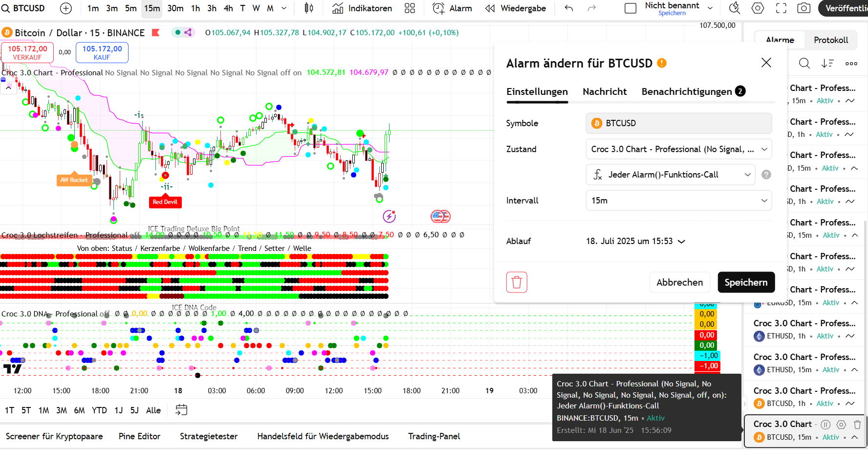Image resolution: width=868 pixels, height=450 pixels.
Task: Start Wiedergabe replay mode
Action: [x=516, y=8]
